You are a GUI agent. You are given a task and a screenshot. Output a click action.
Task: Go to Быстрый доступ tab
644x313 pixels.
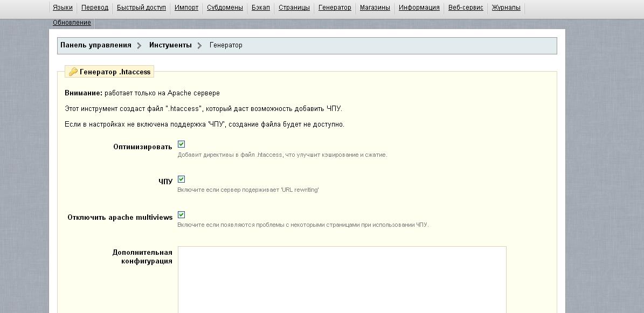(141, 8)
